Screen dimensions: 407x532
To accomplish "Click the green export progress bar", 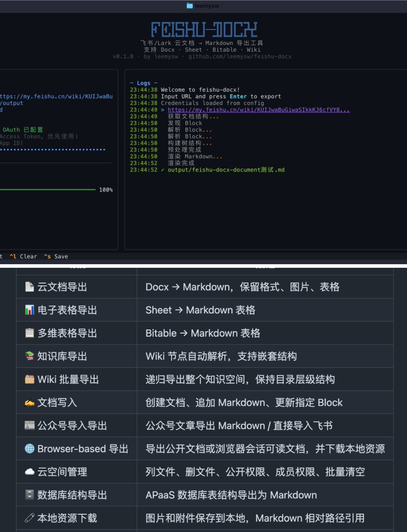I will click(x=47, y=190).
